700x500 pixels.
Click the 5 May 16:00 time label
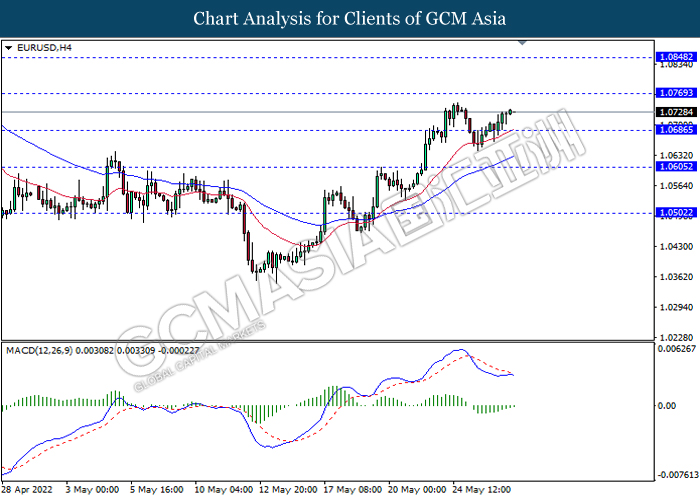157,490
